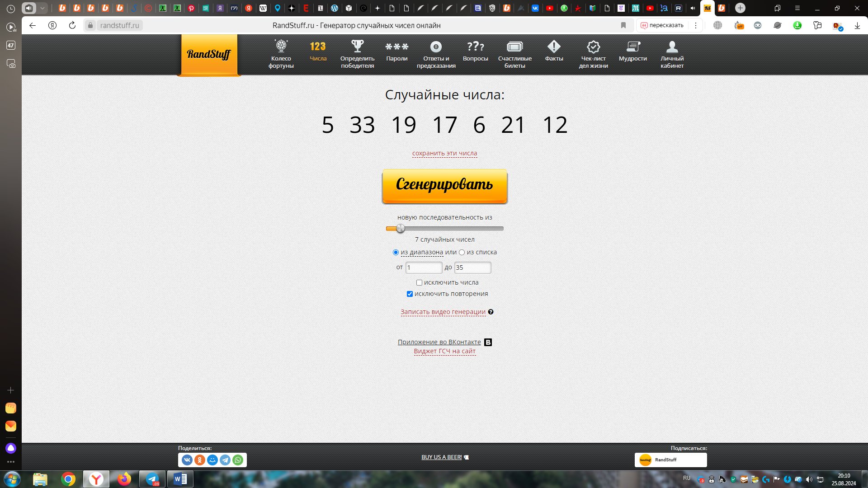Share via Telegram icon in footer

[225, 460]
